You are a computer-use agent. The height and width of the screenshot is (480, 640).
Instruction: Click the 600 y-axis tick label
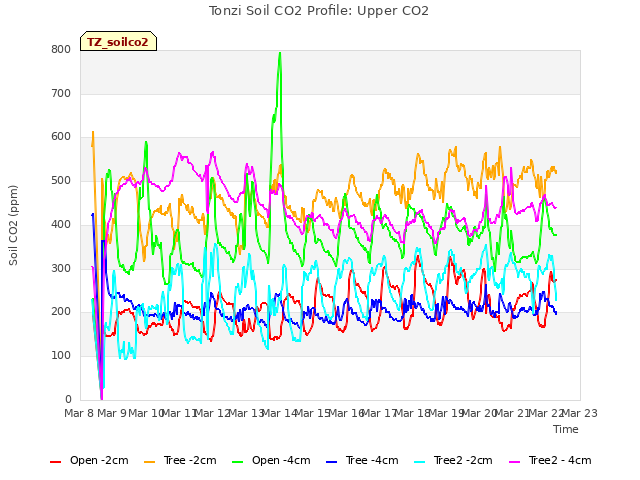pyautogui.click(x=61, y=137)
